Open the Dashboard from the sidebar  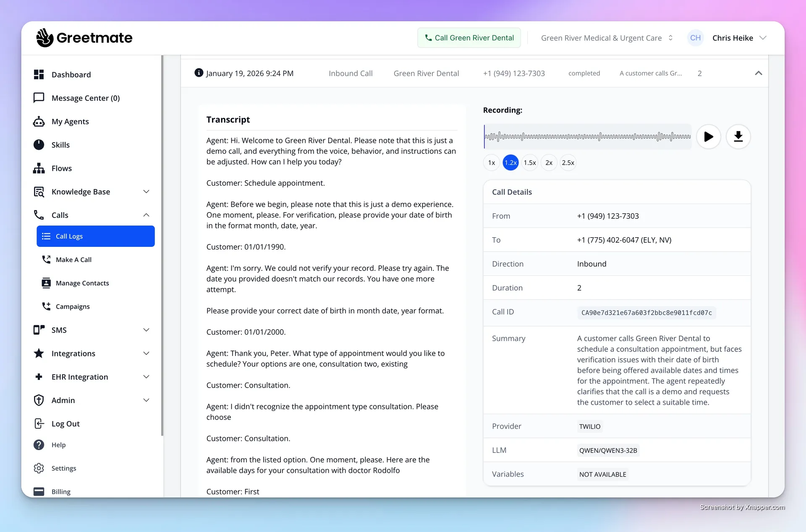tap(71, 74)
